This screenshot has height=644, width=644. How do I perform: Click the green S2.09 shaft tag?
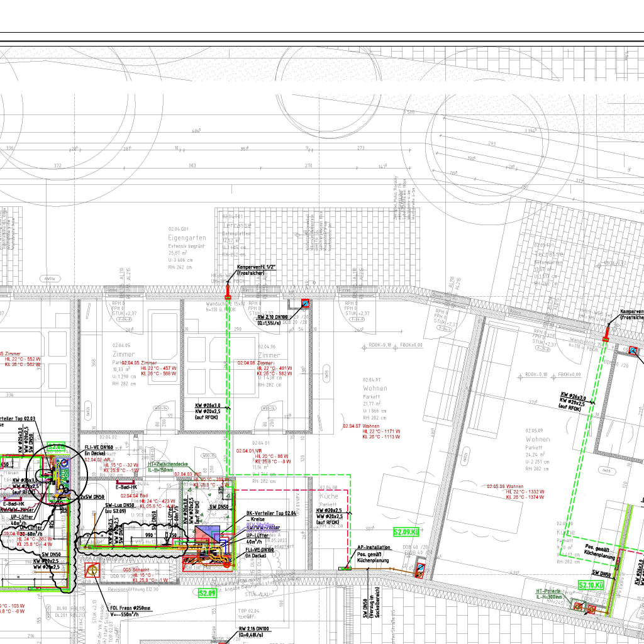208,593
